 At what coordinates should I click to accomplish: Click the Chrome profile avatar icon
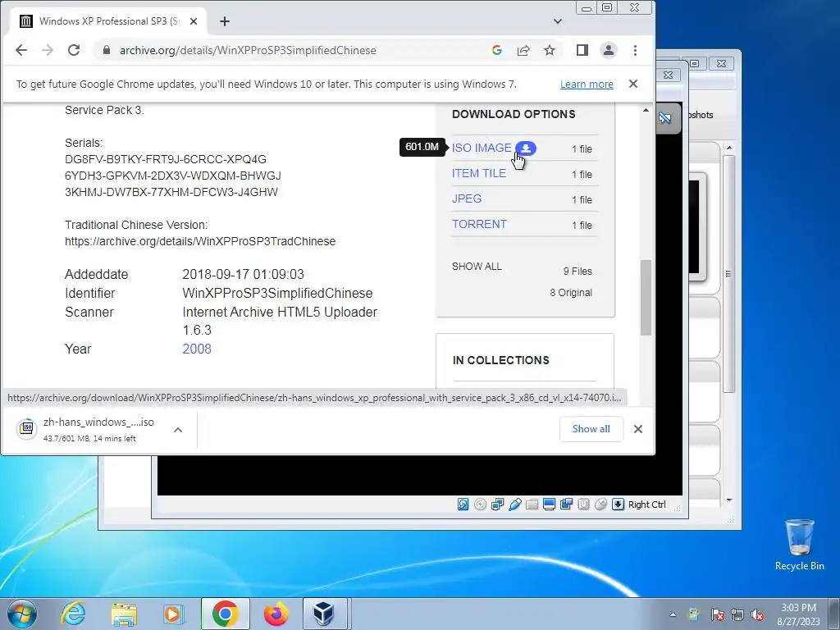[609, 50]
